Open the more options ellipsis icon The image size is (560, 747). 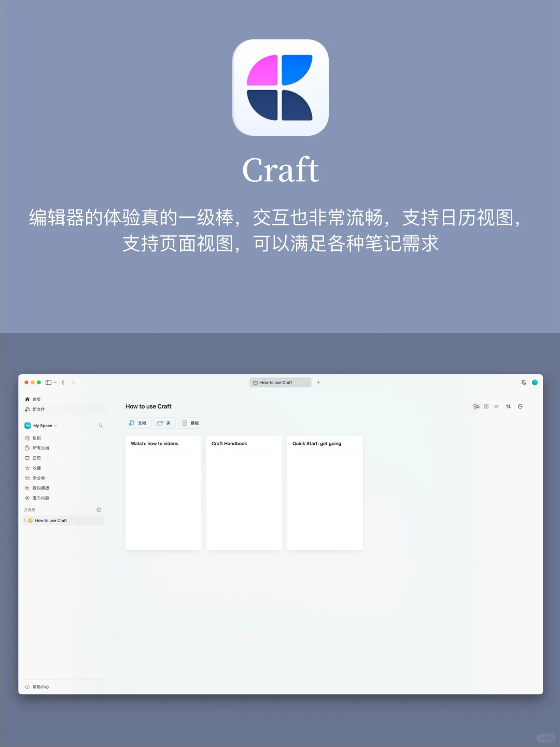coord(520,406)
